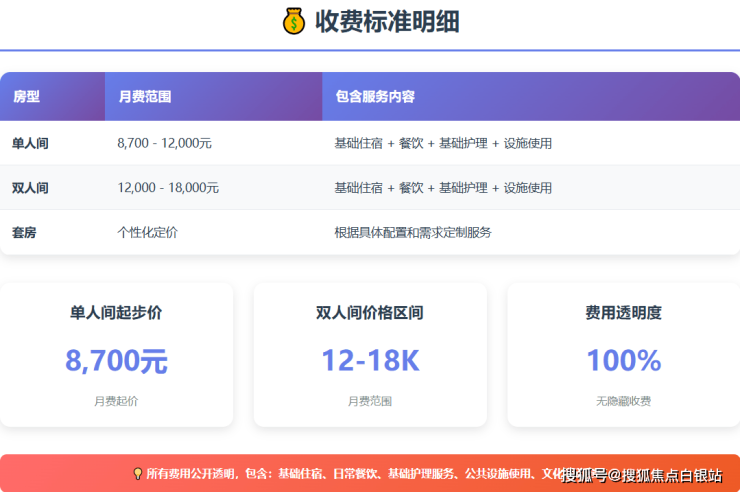Select the 月费范围 column header

pyautogui.click(x=145, y=97)
